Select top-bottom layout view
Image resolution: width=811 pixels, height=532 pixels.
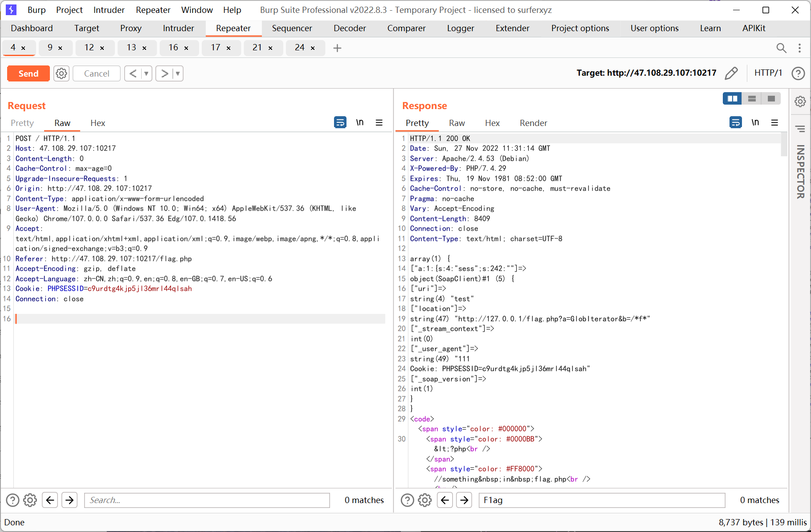click(x=752, y=98)
